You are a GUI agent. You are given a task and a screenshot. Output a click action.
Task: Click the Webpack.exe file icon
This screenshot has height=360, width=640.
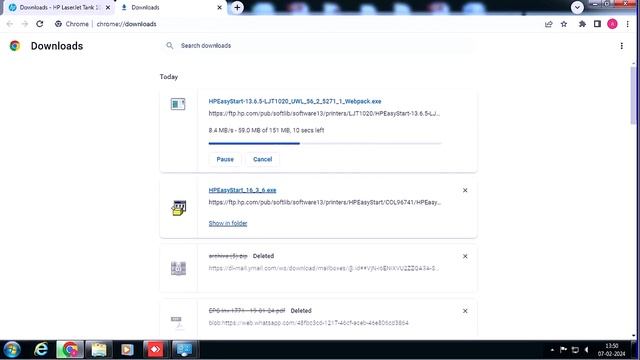click(178, 104)
